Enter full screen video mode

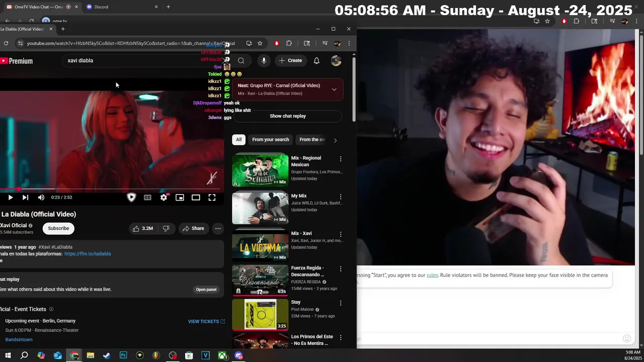[x=212, y=198]
